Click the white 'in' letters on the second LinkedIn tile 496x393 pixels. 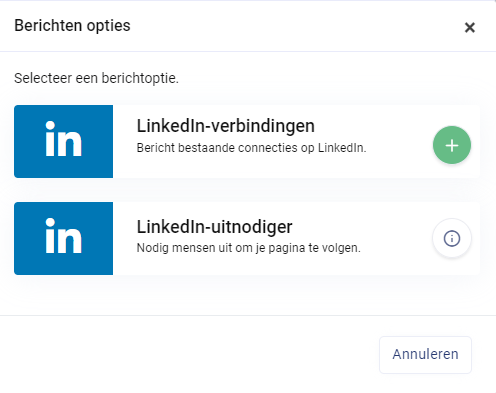click(x=63, y=236)
